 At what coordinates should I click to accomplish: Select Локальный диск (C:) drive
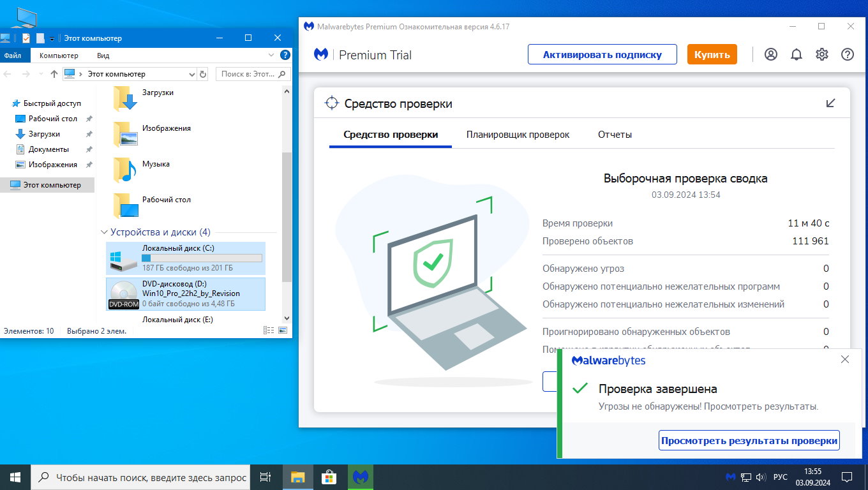(x=186, y=258)
